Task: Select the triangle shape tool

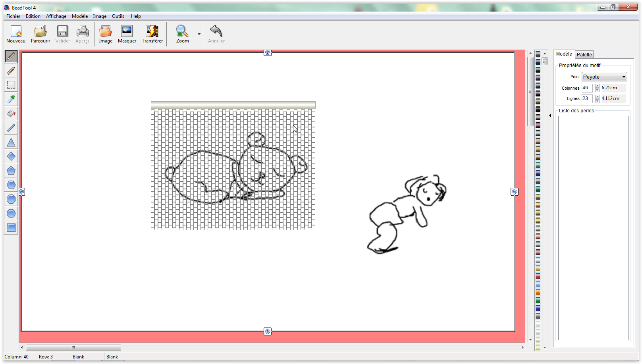Action: coord(11,142)
